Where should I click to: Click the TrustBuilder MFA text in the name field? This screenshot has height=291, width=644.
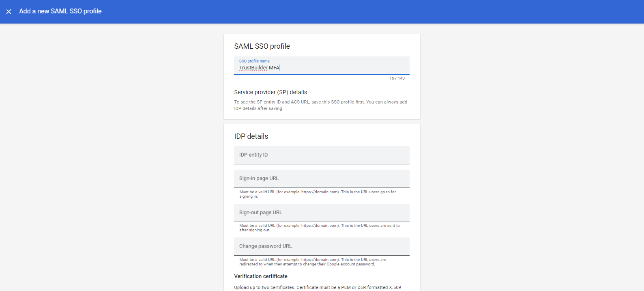[x=259, y=68]
